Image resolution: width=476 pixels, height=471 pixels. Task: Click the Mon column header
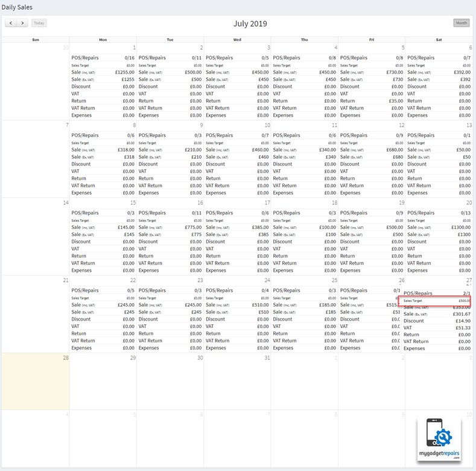point(103,39)
